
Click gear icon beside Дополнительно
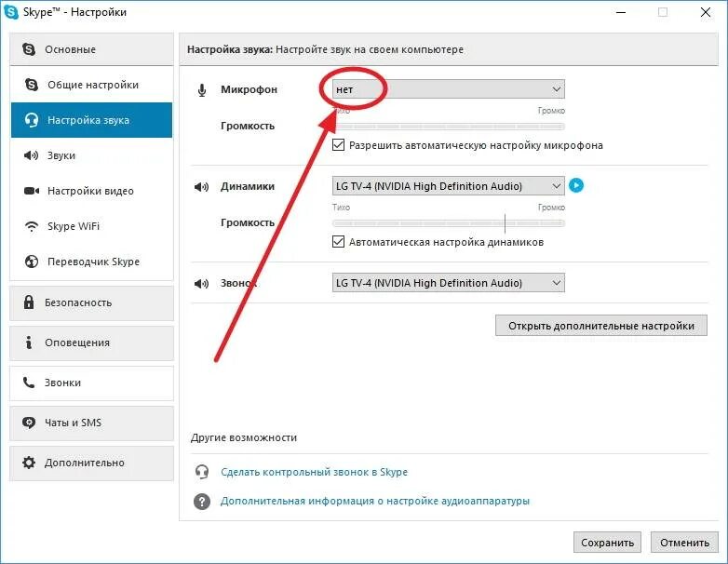[29, 463]
